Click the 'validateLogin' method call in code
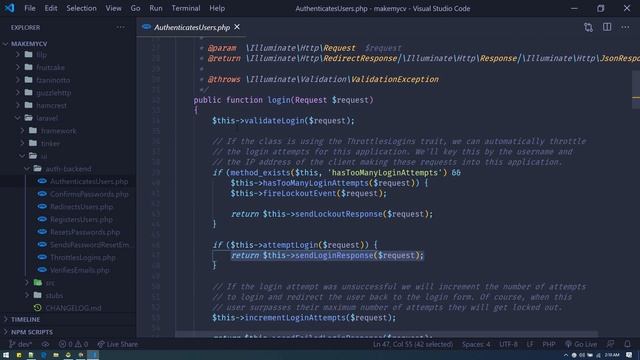The height and width of the screenshot is (360, 640). pyautogui.click(x=274, y=121)
